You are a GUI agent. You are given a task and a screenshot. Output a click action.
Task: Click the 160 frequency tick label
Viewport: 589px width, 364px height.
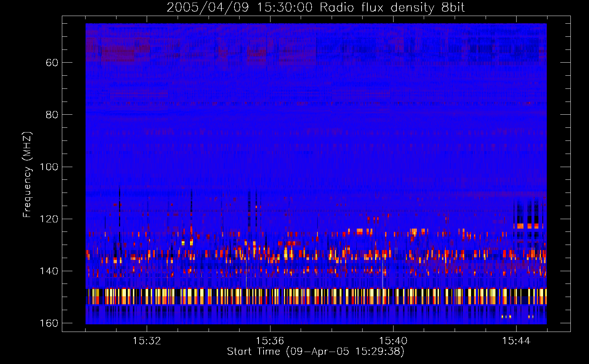click(x=49, y=323)
